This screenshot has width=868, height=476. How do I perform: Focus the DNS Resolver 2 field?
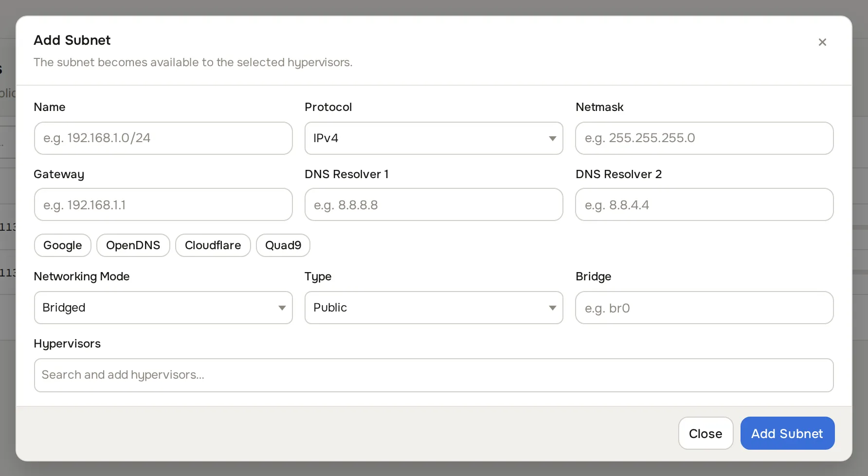click(x=704, y=204)
